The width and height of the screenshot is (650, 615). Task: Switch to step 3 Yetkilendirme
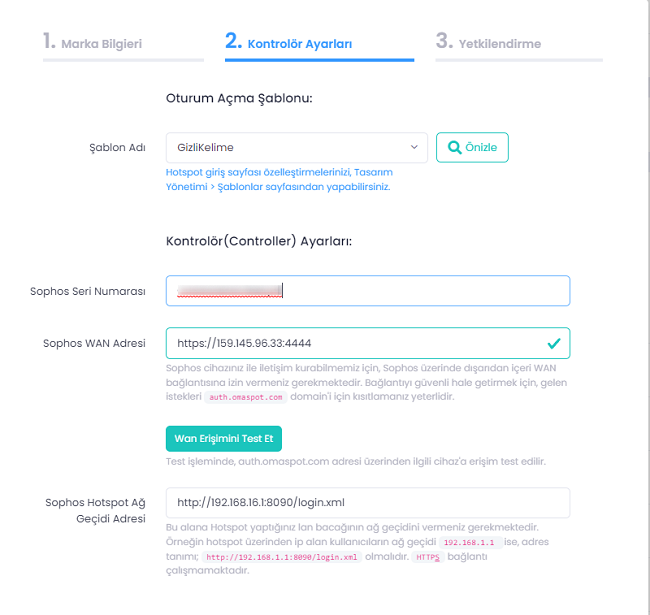coord(489,43)
